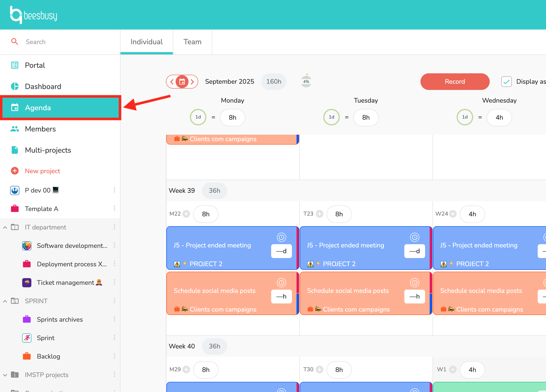Open the Ticket management project

pos(65,282)
